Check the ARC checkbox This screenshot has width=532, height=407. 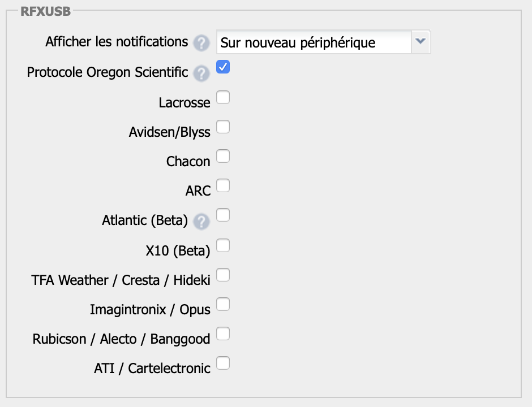click(x=223, y=186)
